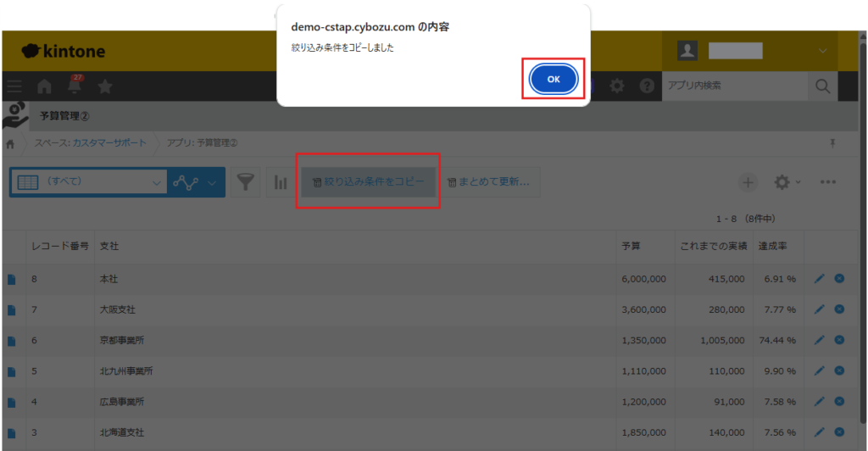Click breadcrumb home icon

tap(10, 144)
